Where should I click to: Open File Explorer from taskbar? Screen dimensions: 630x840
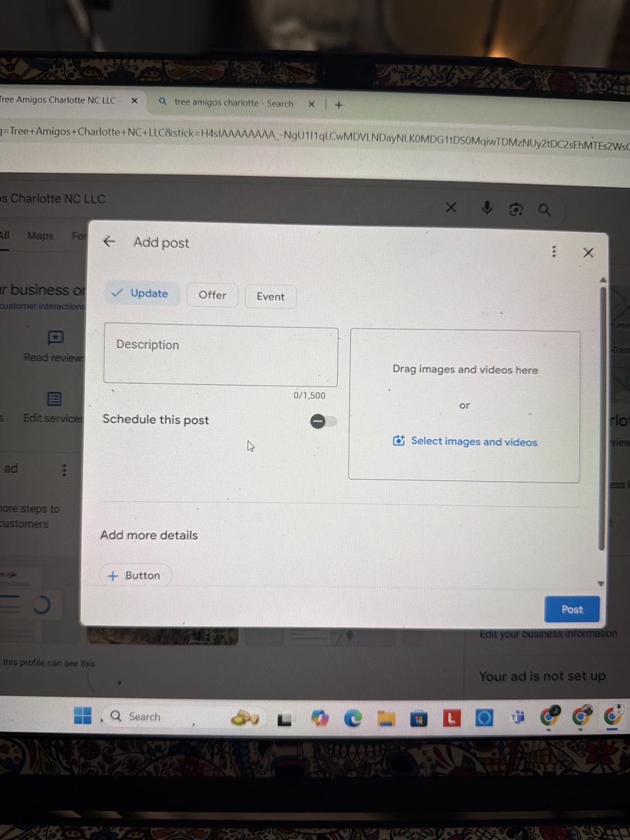pyautogui.click(x=386, y=719)
